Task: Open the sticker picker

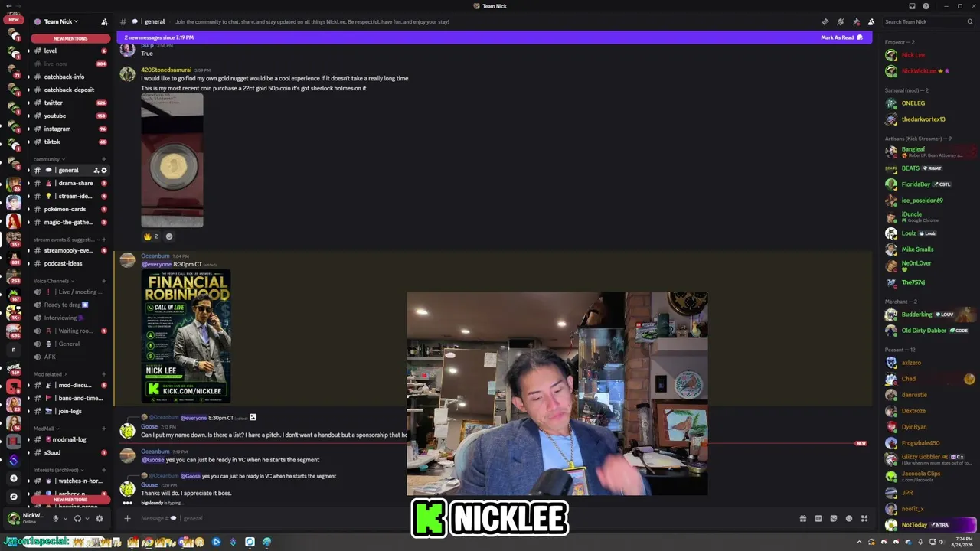Action: click(x=834, y=518)
